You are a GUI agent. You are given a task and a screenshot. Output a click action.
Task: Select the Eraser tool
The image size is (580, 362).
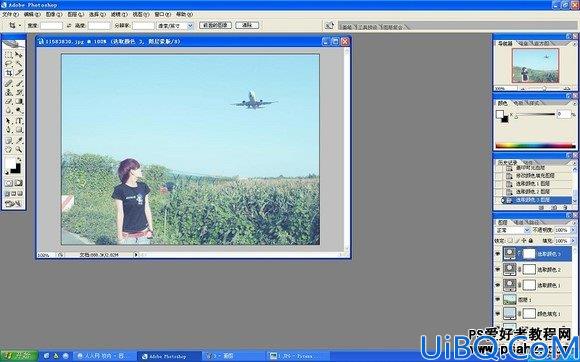tap(9, 101)
